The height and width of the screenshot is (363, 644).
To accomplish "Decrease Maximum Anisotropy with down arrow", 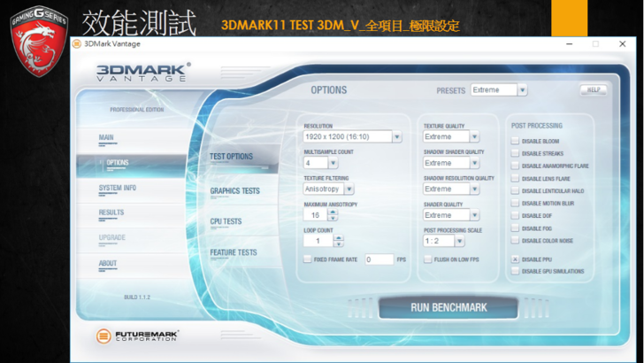I will (x=333, y=218).
